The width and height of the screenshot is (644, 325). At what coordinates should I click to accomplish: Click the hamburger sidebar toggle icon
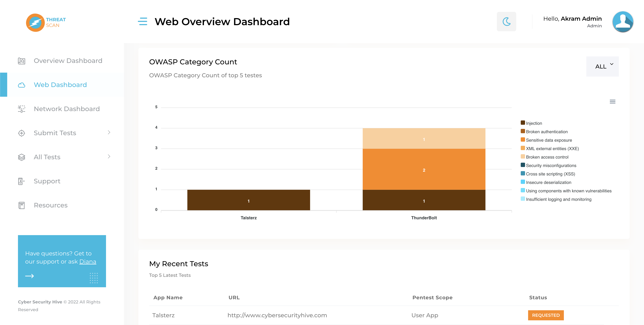coord(142,22)
